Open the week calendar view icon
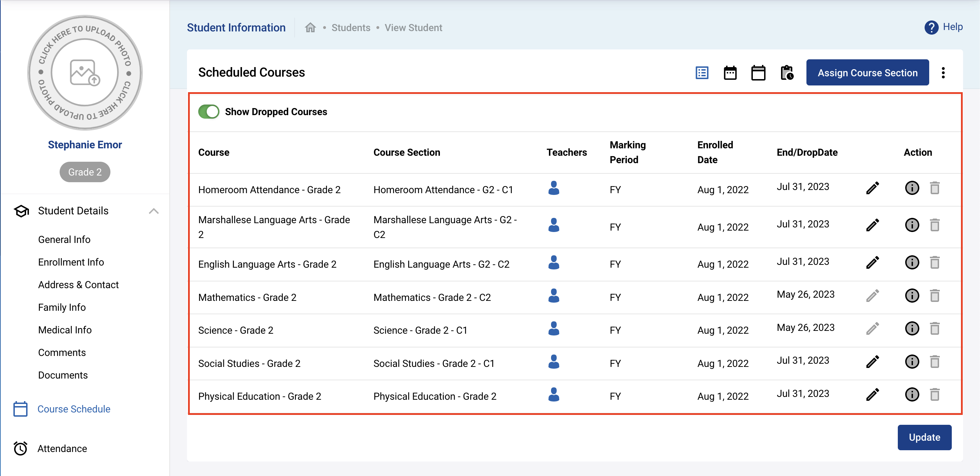The image size is (980, 476). coord(730,73)
